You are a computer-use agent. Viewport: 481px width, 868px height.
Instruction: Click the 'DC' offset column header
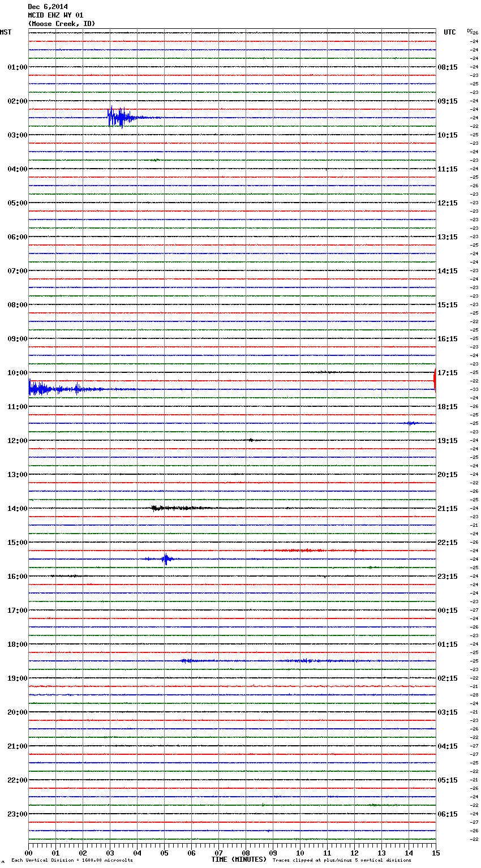[469, 31]
